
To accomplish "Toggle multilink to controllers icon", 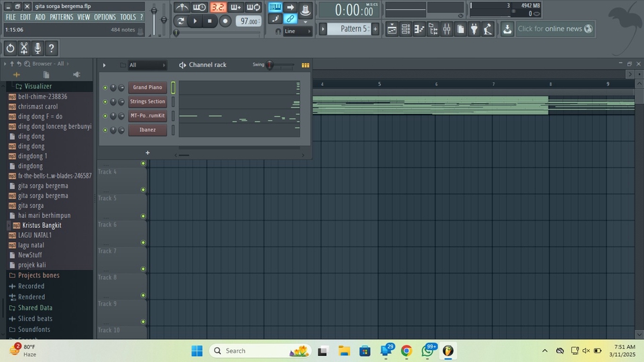I will coord(290,19).
